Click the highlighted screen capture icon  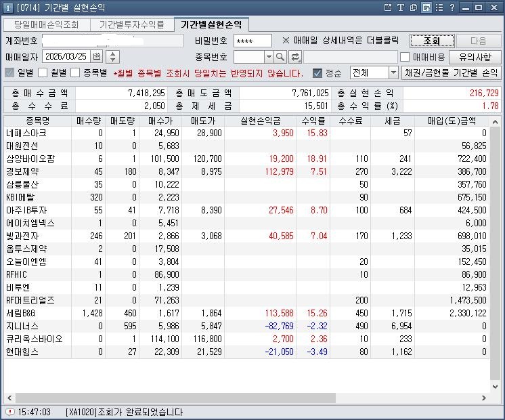426,7
